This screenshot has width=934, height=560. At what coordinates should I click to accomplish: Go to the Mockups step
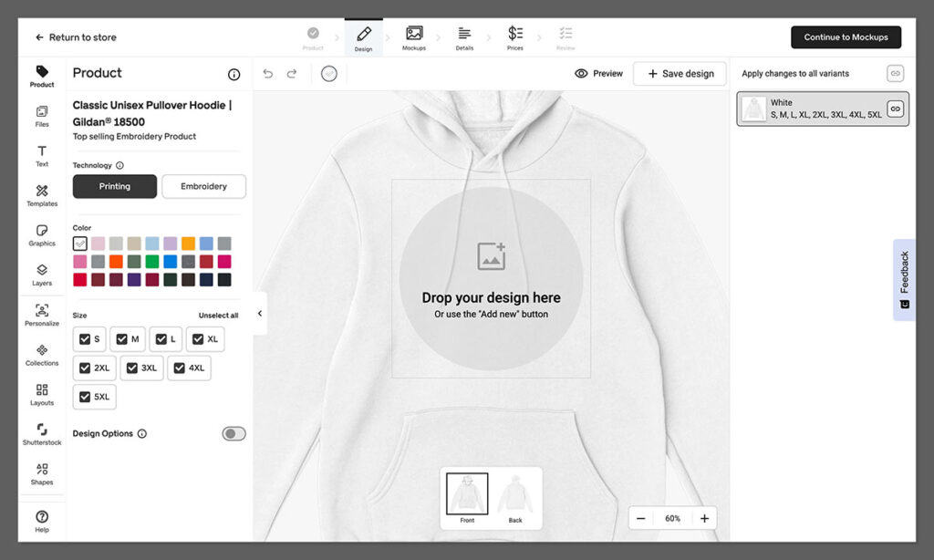coord(414,37)
